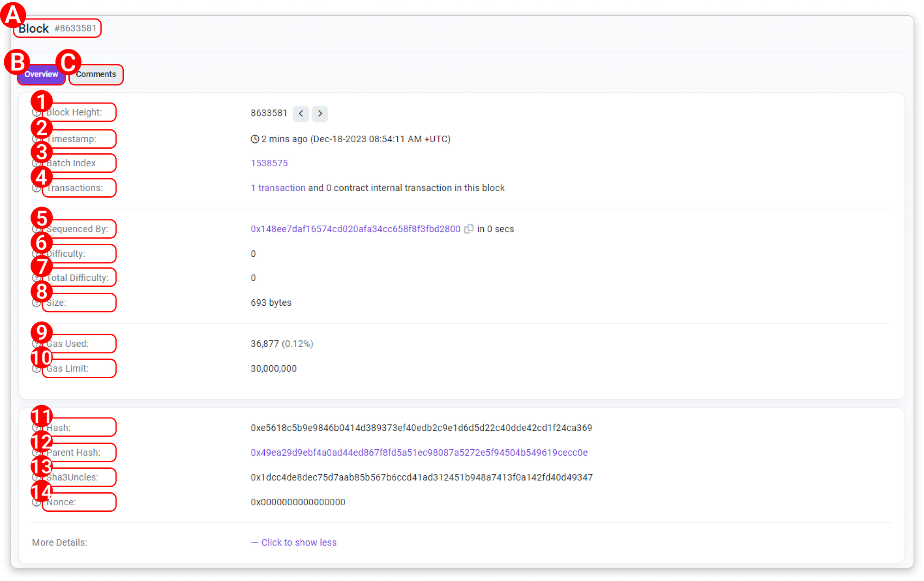924x581 pixels.
Task: Click the Sha3Uncles hash value
Action: (x=421, y=478)
